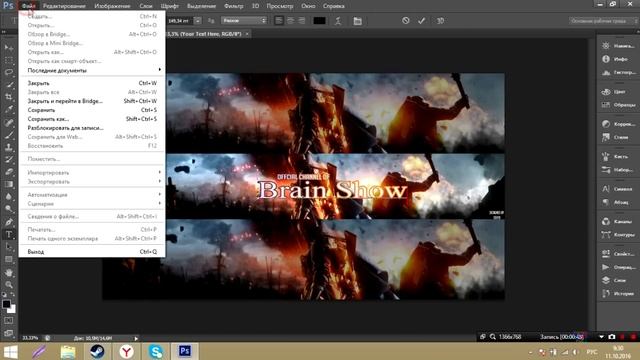Expand Последние документы submenu
Screen dimensions: 640x360
(92, 70)
